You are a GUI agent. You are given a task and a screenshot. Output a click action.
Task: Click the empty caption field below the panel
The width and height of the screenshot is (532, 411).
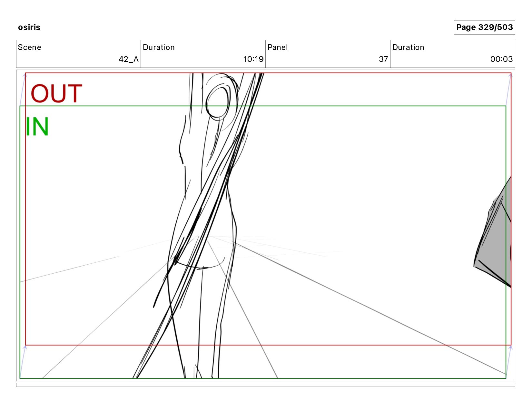point(265,385)
